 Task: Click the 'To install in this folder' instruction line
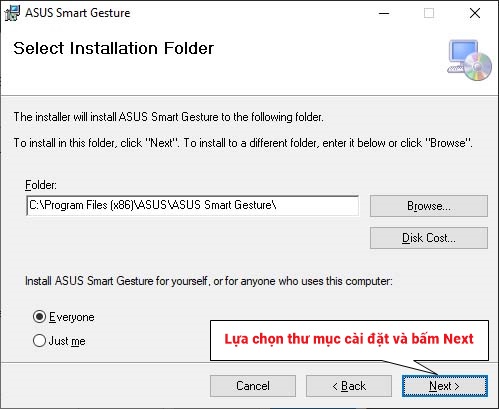243,143
